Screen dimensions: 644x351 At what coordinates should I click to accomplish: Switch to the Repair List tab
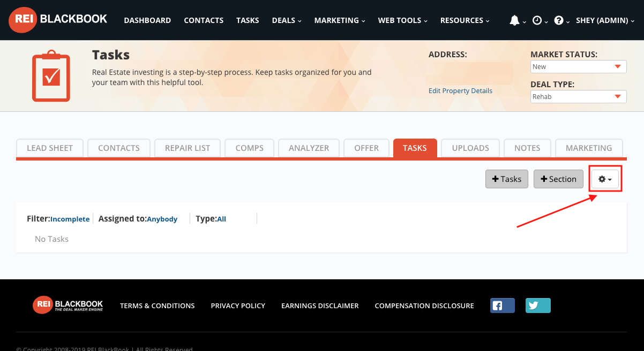(x=188, y=148)
